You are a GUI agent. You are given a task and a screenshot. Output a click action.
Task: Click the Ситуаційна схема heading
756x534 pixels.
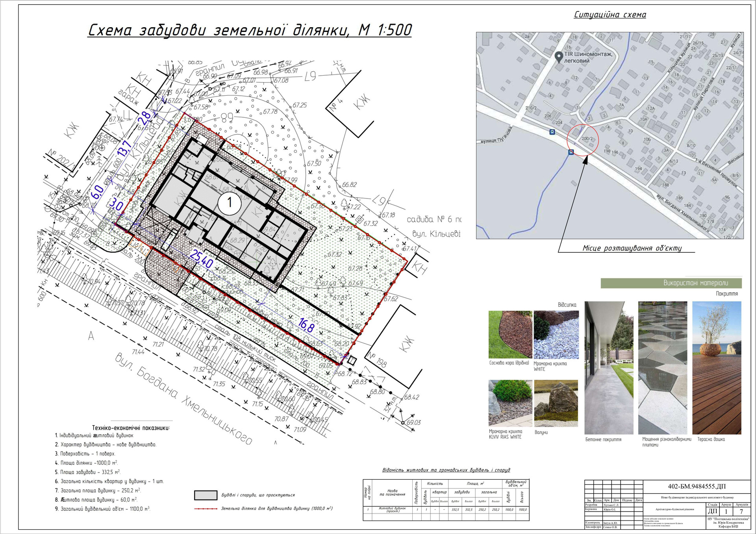coord(610,15)
